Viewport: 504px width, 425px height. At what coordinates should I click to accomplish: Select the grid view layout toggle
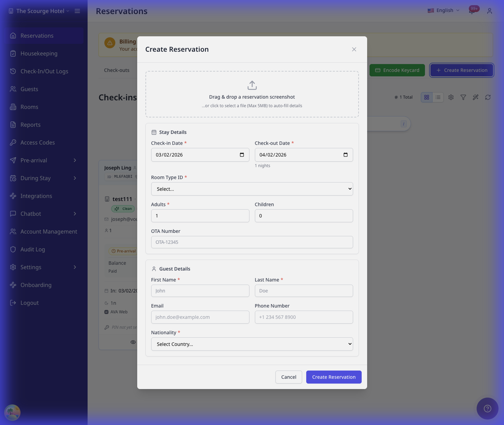(426, 97)
